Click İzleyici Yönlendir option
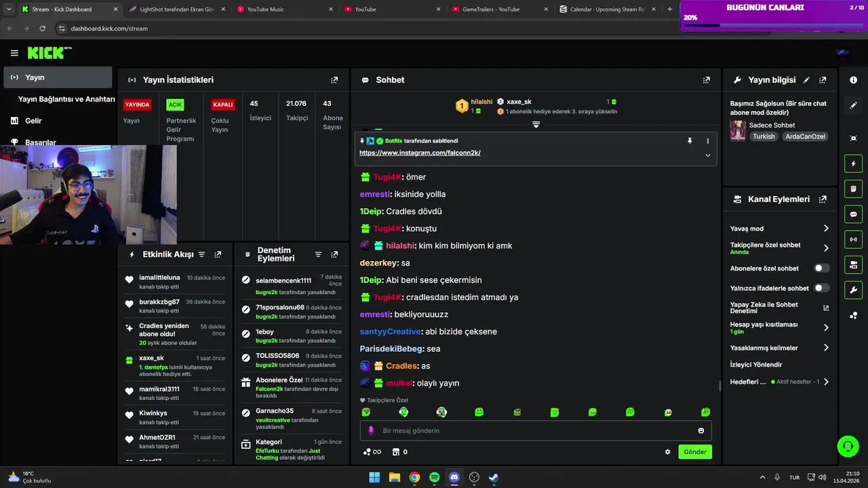 coord(756,365)
